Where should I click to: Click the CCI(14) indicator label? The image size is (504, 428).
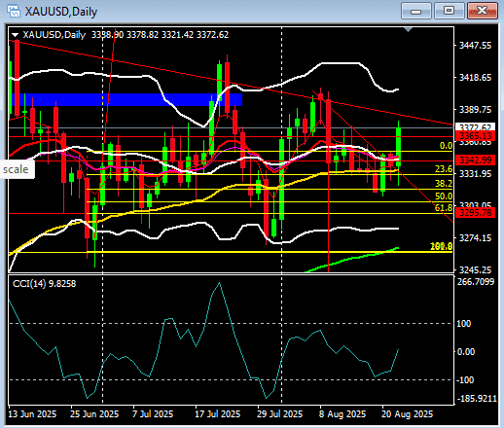44,284
